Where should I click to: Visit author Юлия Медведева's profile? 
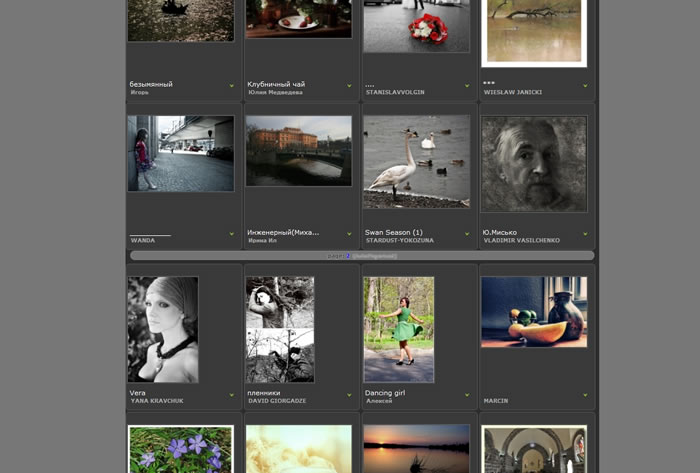(x=275, y=92)
